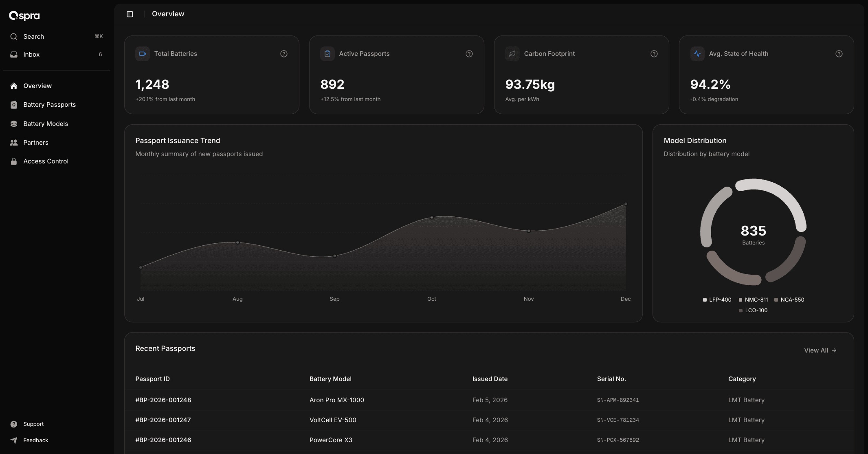Open Battery Models section
This screenshot has width=868, height=454.
[46, 123]
